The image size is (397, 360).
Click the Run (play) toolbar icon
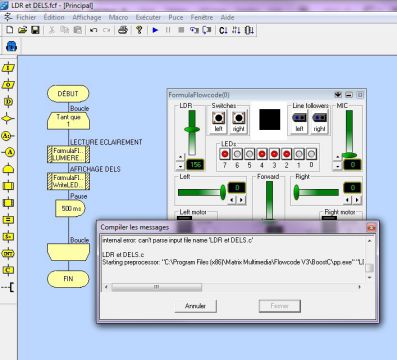point(155,30)
